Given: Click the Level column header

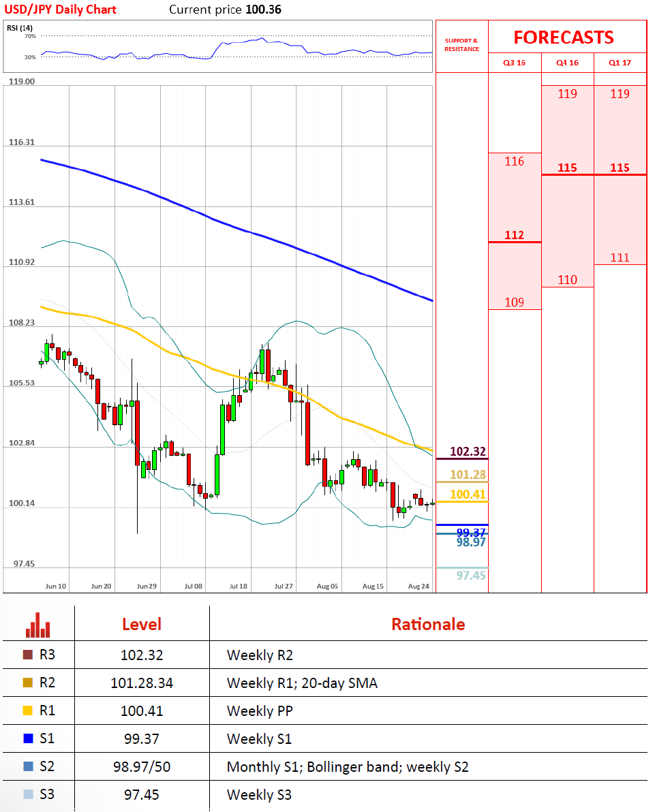Looking at the screenshot, I should [x=142, y=625].
